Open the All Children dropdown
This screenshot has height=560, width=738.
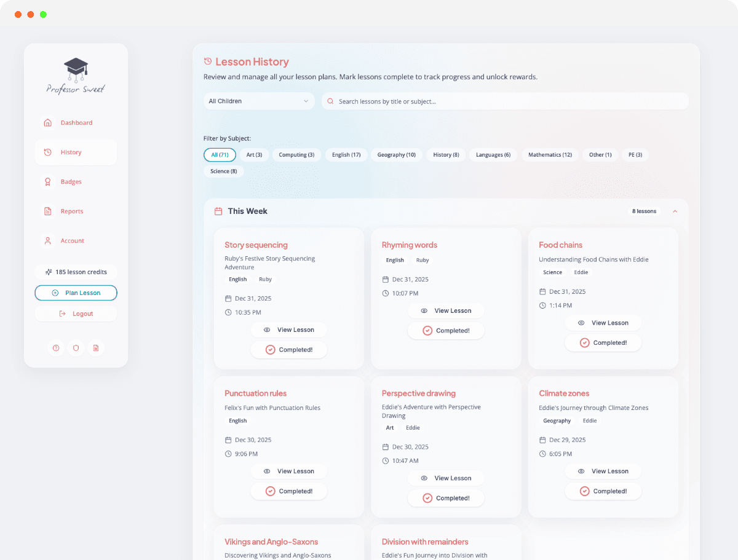pyautogui.click(x=259, y=101)
